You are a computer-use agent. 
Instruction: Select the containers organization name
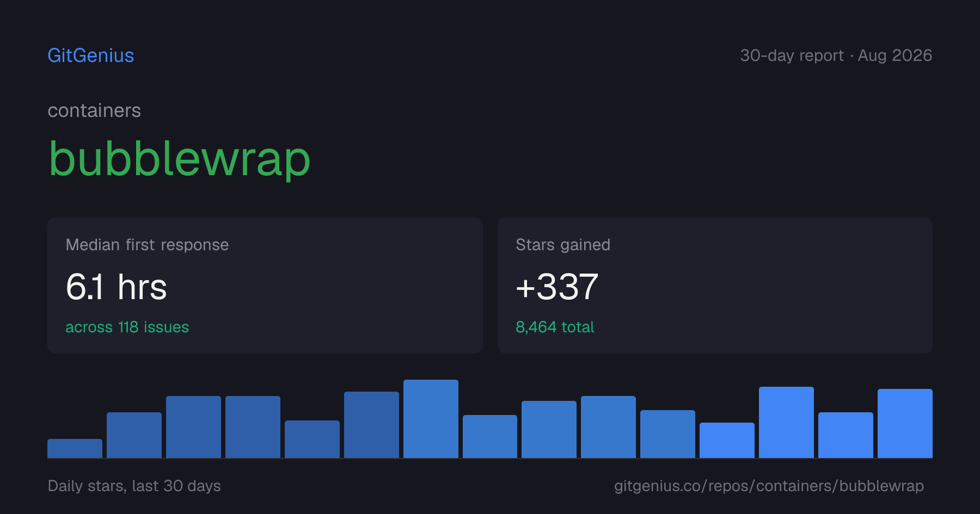pyautogui.click(x=94, y=110)
